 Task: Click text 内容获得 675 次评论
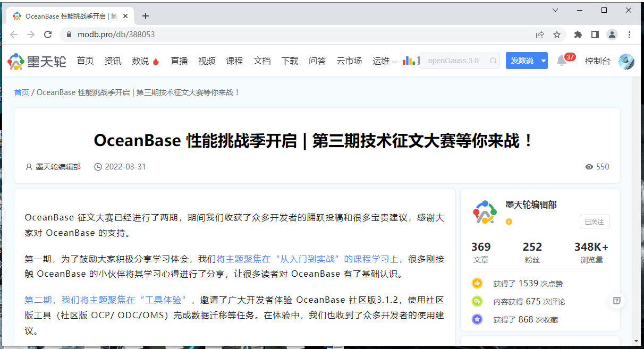[x=529, y=301]
